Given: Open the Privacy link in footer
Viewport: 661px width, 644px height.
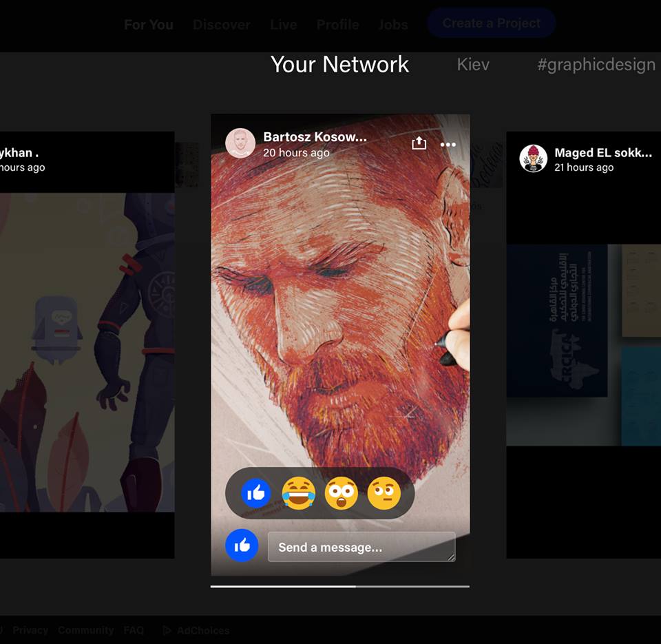Looking at the screenshot, I should pos(30,630).
